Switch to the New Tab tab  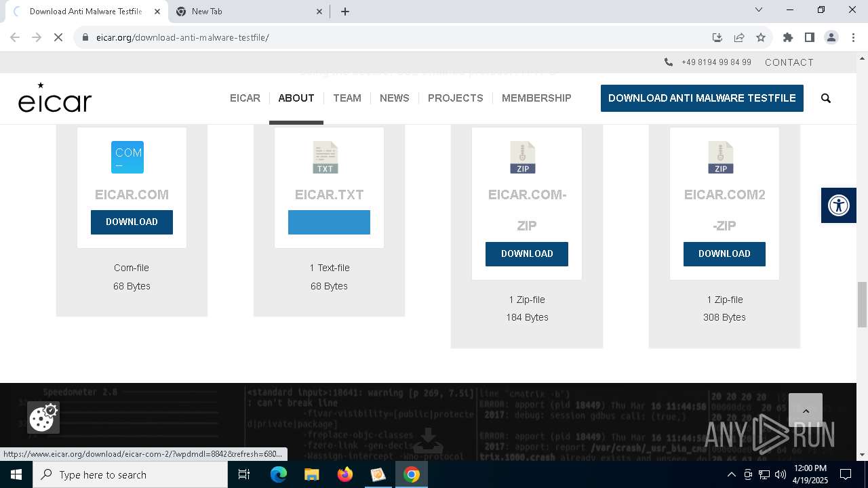250,12
